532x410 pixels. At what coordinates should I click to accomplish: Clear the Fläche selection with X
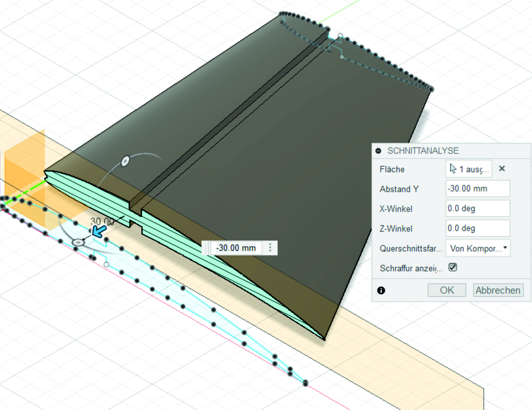click(x=502, y=169)
